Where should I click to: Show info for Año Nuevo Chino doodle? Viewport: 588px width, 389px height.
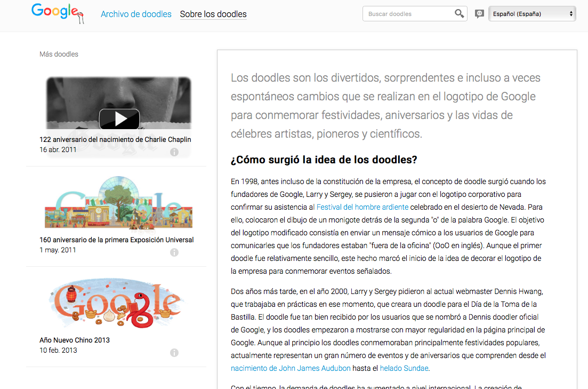[x=174, y=353]
